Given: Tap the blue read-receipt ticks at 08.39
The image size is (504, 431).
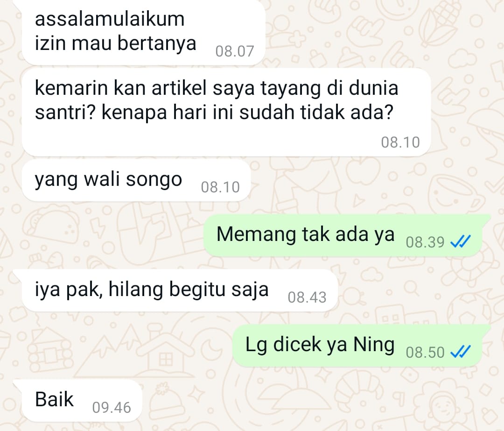Looking at the screenshot, I should [460, 241].
